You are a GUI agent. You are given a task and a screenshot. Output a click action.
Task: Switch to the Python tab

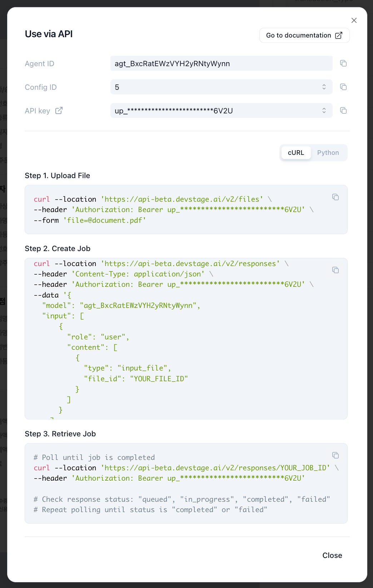328,153
